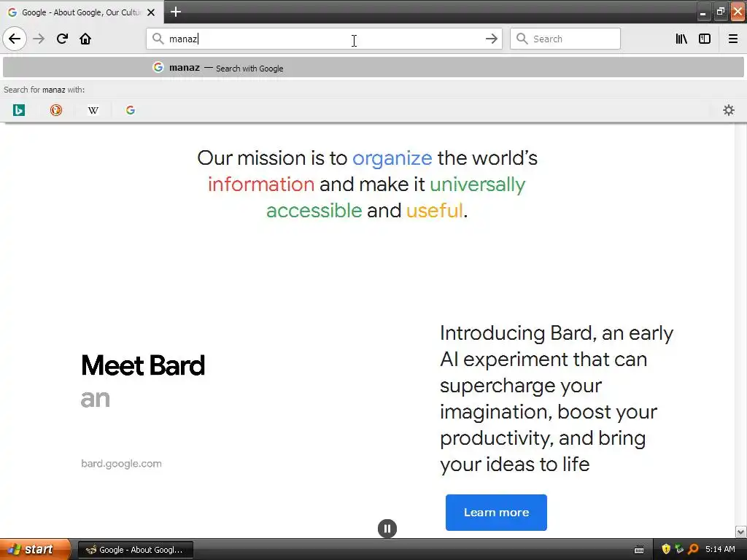This screenshot has height=560, width=747.
Task: Click the Meet Bard heading
Action: [x=143, y=365]
